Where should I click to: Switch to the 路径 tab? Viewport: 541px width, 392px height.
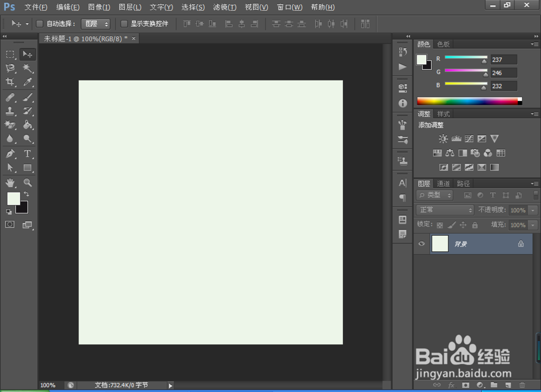[463, 183]
